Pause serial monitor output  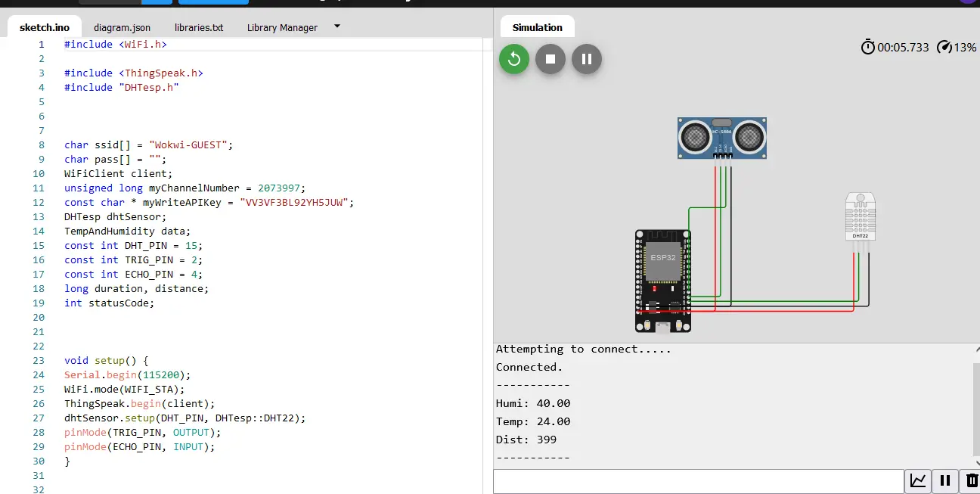[x=945, y=480]
